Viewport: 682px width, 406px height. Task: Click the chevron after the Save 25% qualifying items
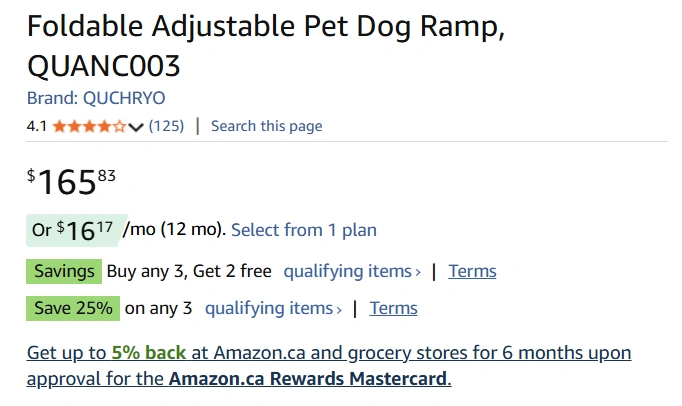pos(339,309)
